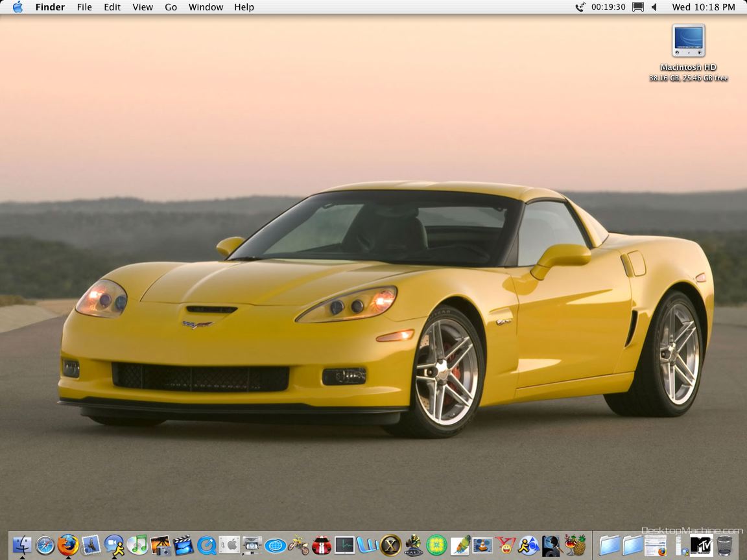This screenshot has width=747, height=560.
Task: Click the volume speaker menu bar icon
Action: pyautogui.click(x=654, y=7)
